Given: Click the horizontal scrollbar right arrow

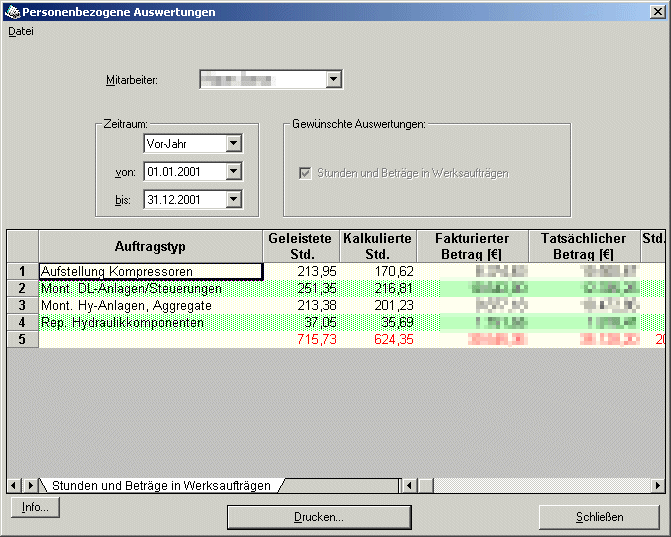Looking at the screenshot, I should [657, 485].
